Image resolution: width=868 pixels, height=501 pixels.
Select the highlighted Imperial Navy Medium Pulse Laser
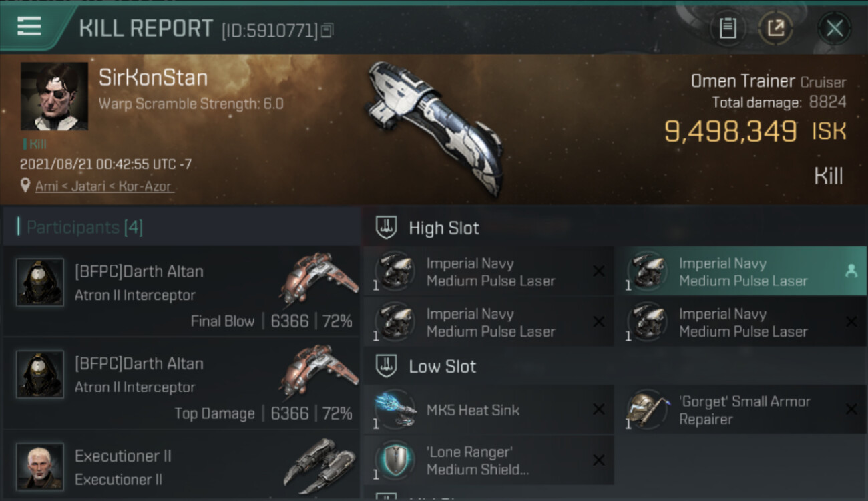click(x=740, y=271)
